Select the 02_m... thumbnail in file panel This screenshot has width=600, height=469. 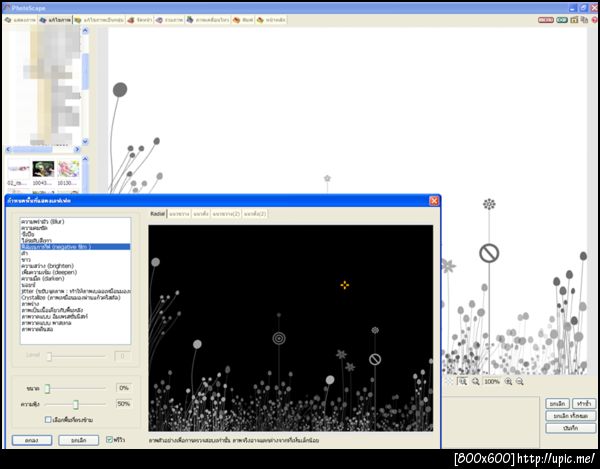(x=18, y=173)
